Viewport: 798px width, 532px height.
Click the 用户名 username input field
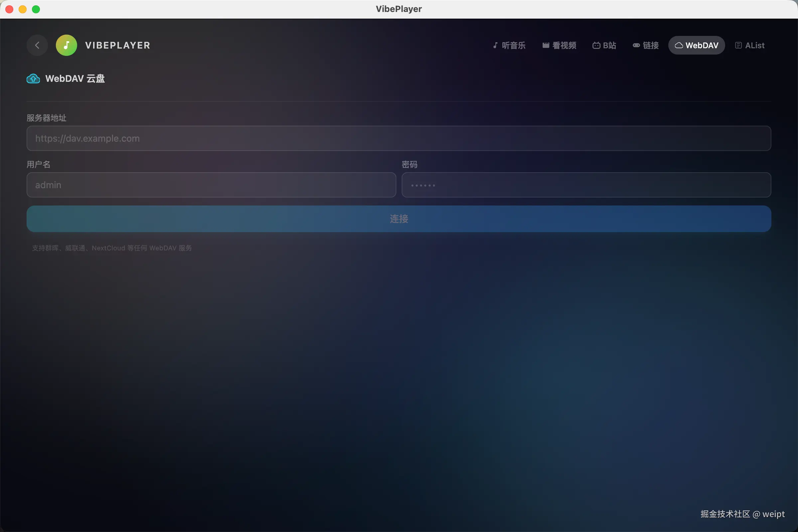211,185
